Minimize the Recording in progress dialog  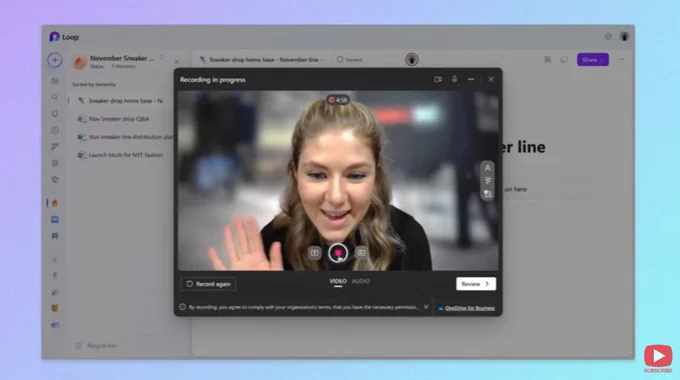(471, 79)
